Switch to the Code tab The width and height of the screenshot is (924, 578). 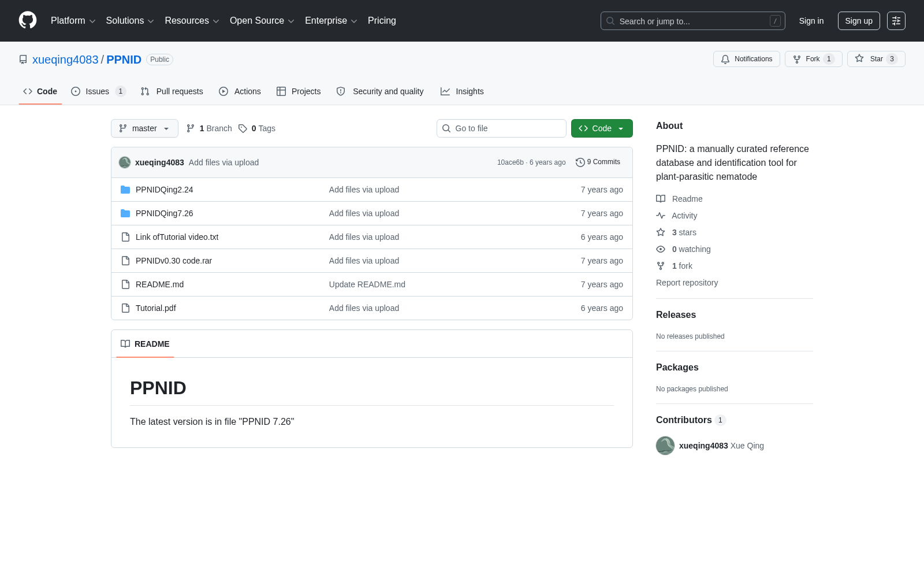(x=40, y=91)
